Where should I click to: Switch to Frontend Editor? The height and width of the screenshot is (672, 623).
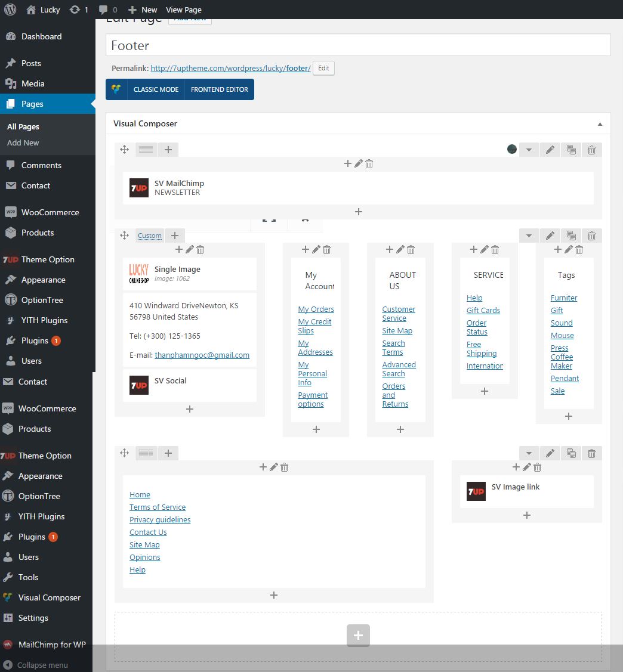click(x=220, y=89)
